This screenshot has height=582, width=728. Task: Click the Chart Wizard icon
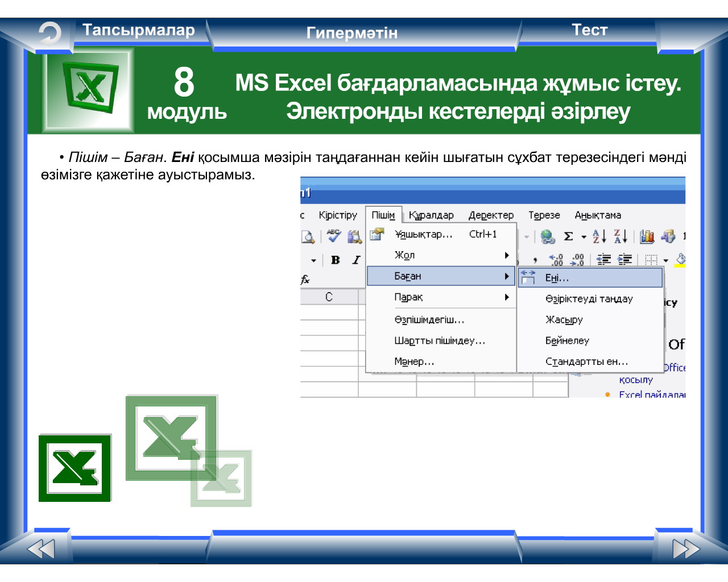[x=647, y=236]
